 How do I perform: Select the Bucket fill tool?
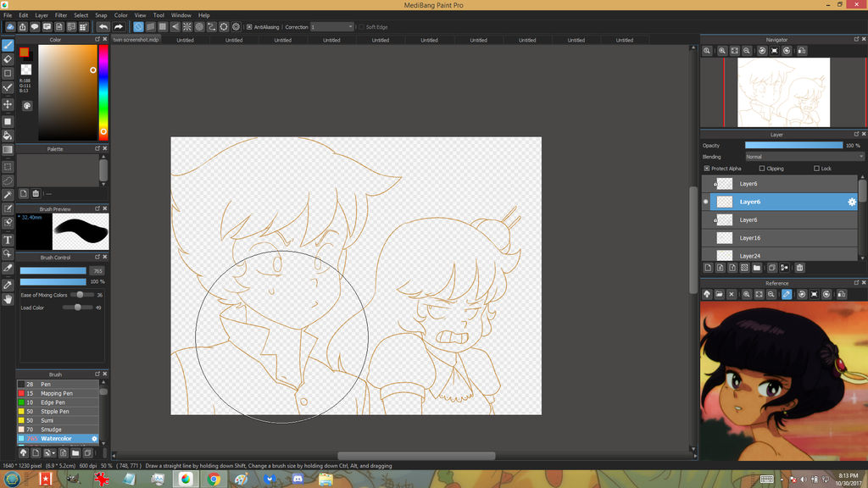click(x=8, y=136)
